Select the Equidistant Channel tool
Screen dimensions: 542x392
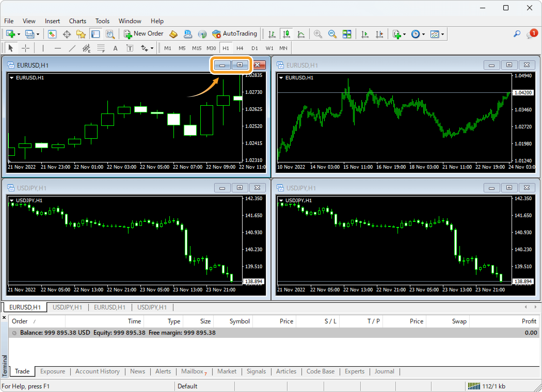pos(87,48)
